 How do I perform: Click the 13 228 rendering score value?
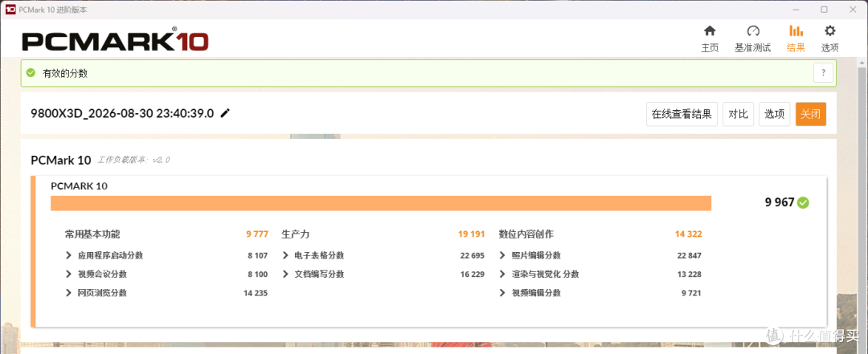(x=690, y=275)
